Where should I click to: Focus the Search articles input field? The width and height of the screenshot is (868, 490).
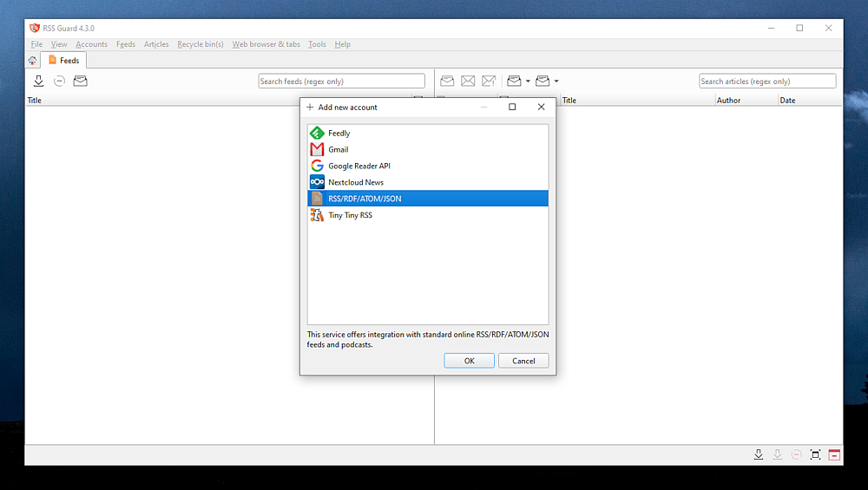pyautogui.click(x=767, y=82)
